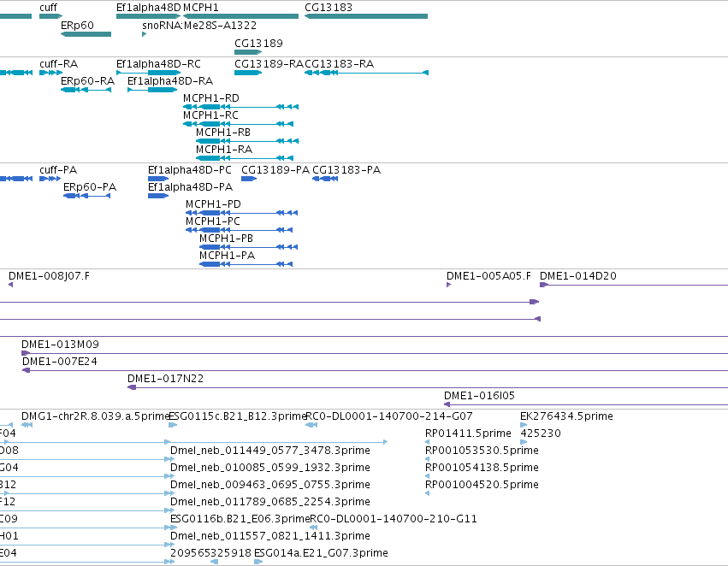The image size is (728, 566).
Task: Click the RP001004520.5prime marker
Action: pos(428,493)
